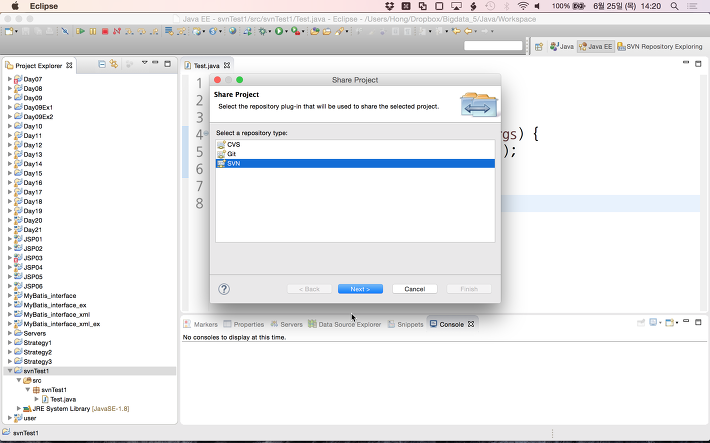Click Link with Editor in Project Explorer
The width and height of the screenshot is (710, 443).
[114, 64]
